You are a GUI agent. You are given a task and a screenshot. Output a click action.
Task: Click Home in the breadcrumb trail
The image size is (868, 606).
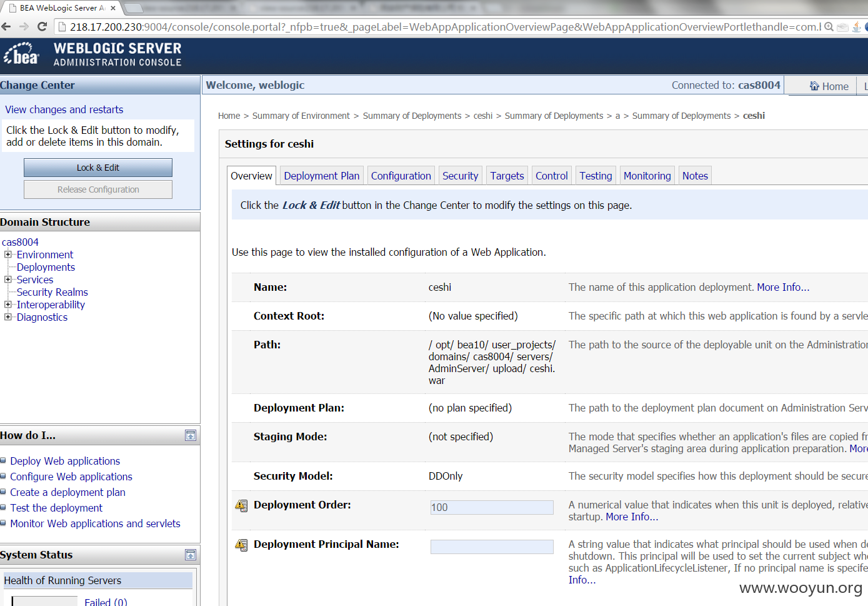click(229, 116)
